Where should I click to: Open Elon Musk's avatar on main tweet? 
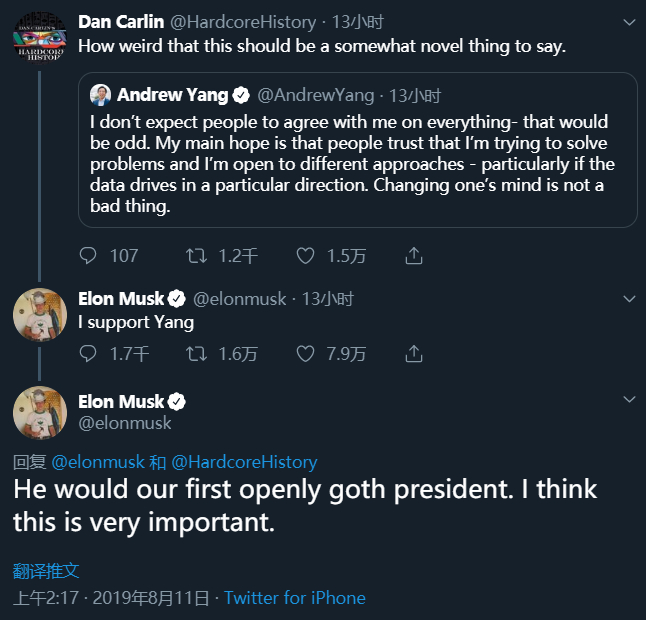[x=39, y=412]
